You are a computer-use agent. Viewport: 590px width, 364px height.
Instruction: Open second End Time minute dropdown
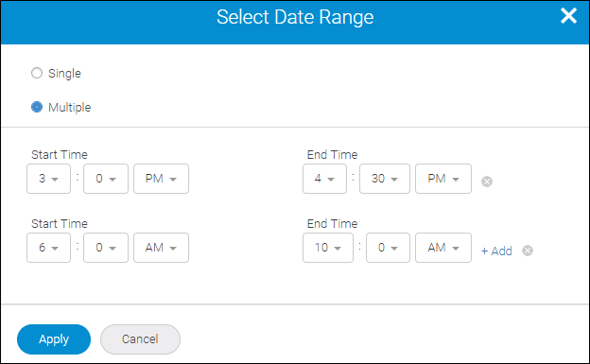388,248
